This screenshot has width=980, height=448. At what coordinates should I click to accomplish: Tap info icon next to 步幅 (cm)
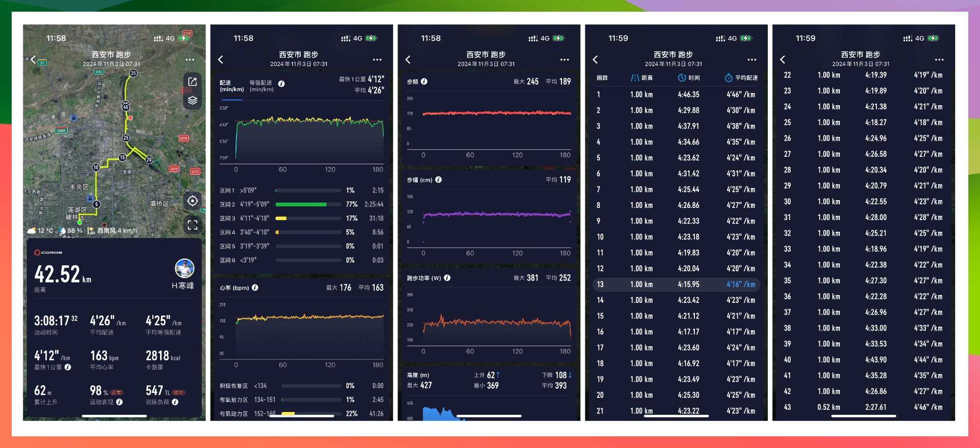tap(438, 180)
